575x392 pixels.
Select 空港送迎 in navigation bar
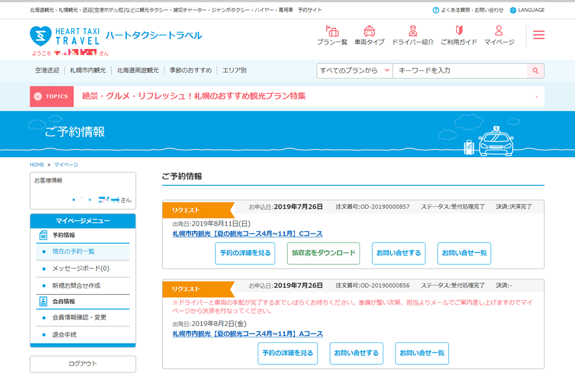click(47, 70)
